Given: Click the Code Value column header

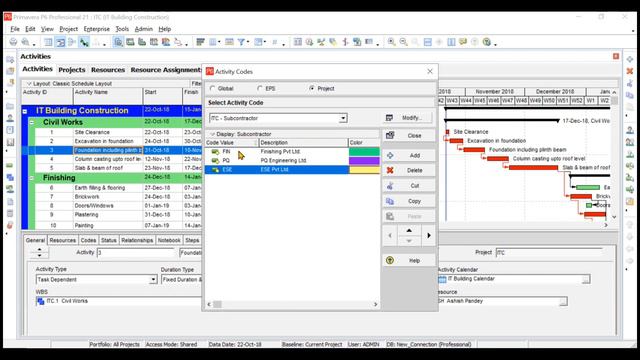Looking at the screenshot, I should pyautogui.click(x=231, y=142).
